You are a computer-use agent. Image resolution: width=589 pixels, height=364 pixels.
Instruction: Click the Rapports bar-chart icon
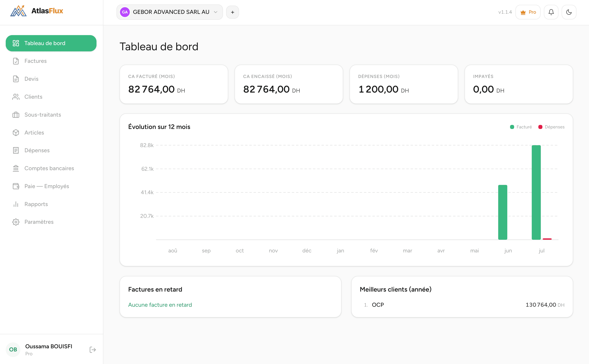click(x=16, y=204)
